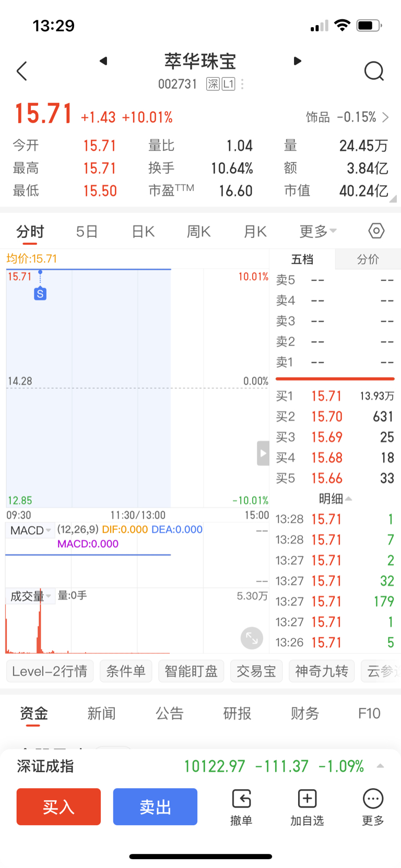
Task: Tap the 买4 price 15.68
Action: (327, 458)
